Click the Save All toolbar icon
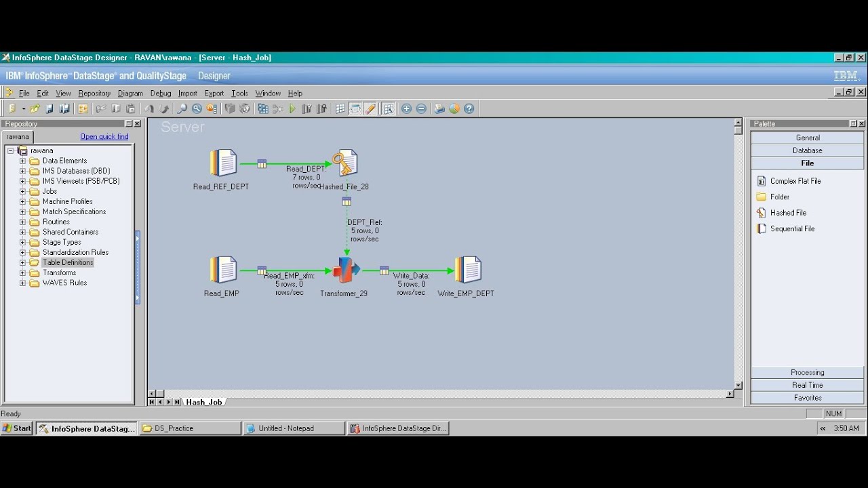Screen dimensions: 868x488 coord(64,108)
